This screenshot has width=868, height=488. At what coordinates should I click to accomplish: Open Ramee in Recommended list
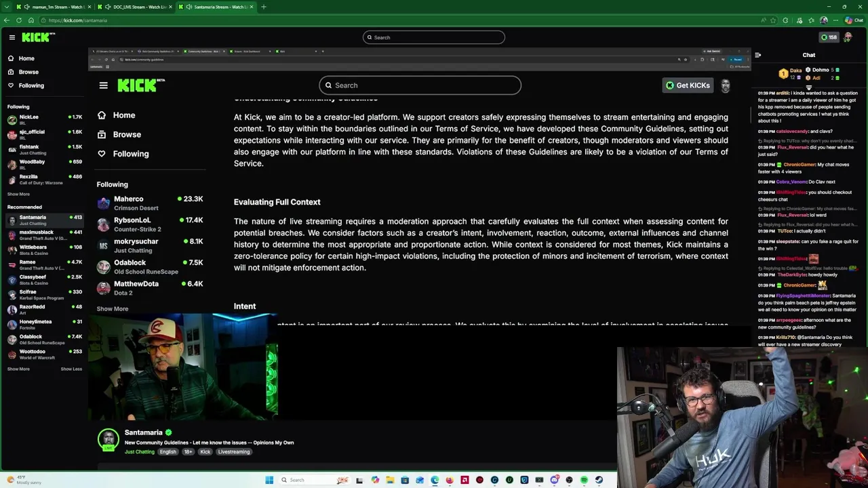(44, 264)
